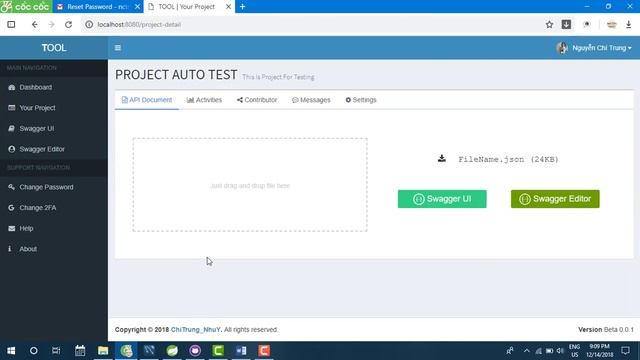Open the Windows Start menu
Screen dimensions: 640x360
[x=11, y=351]
